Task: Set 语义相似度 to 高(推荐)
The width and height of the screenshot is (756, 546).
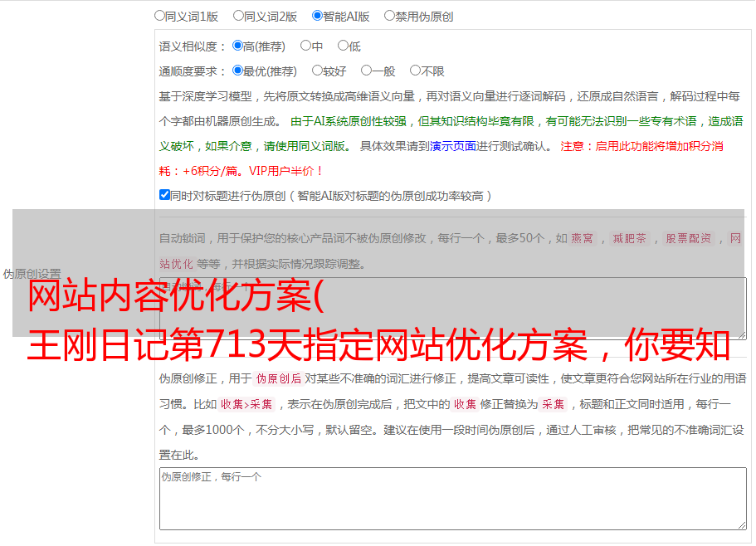Action: click(237, 46)
